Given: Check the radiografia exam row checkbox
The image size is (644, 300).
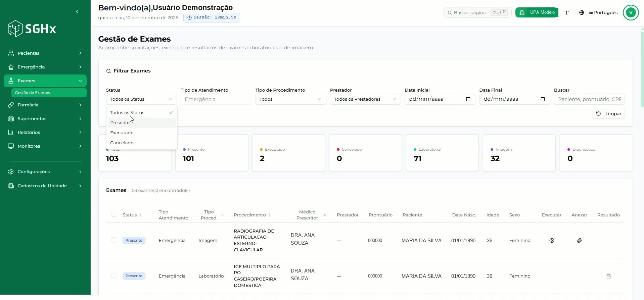Looking at the screenshot, I should tap(113, 240).
